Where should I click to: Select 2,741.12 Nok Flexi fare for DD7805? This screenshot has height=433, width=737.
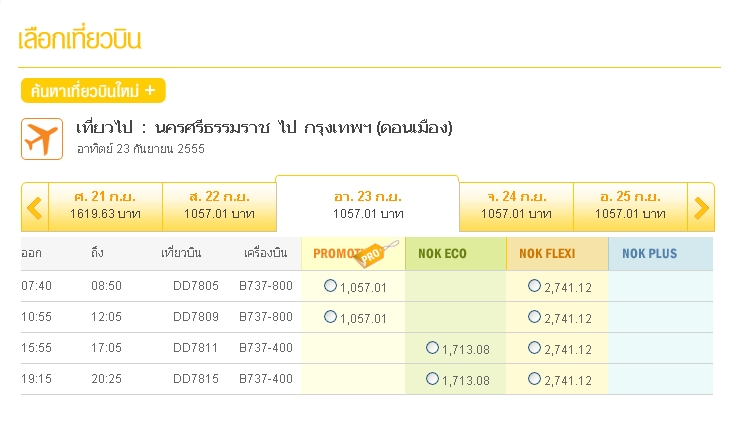click(534, 286)
